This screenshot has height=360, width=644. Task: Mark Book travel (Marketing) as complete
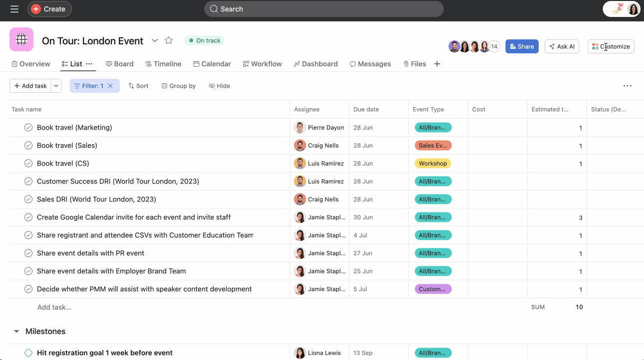coord(28,128)
